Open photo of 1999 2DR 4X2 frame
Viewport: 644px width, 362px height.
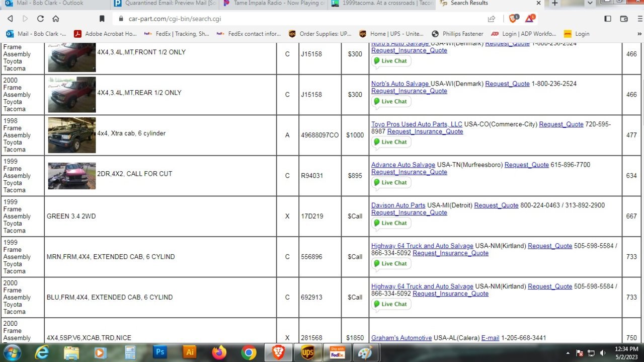[x=72, y=176]
